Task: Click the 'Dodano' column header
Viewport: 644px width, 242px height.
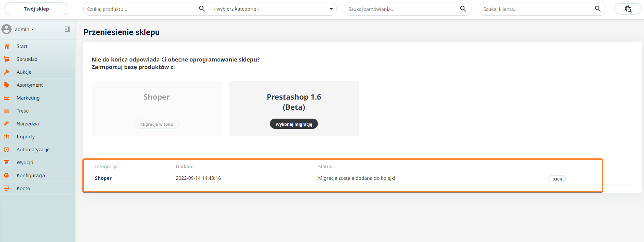Action: 184,167
